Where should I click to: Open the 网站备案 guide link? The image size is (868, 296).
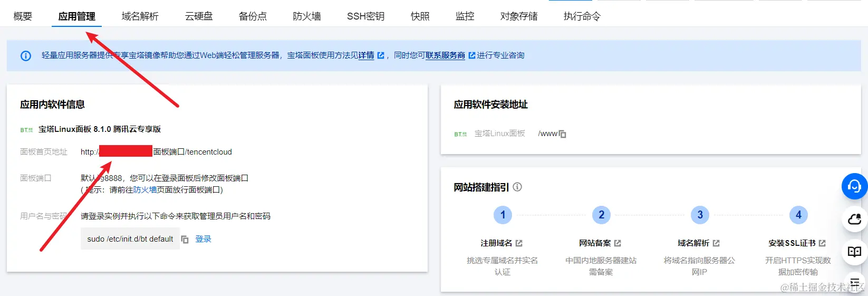click(595, 243)
